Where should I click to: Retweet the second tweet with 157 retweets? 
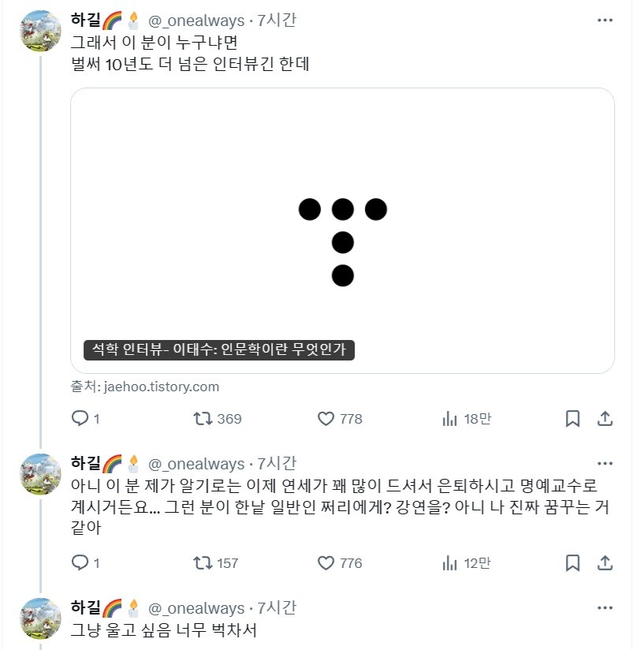(203, 563)
